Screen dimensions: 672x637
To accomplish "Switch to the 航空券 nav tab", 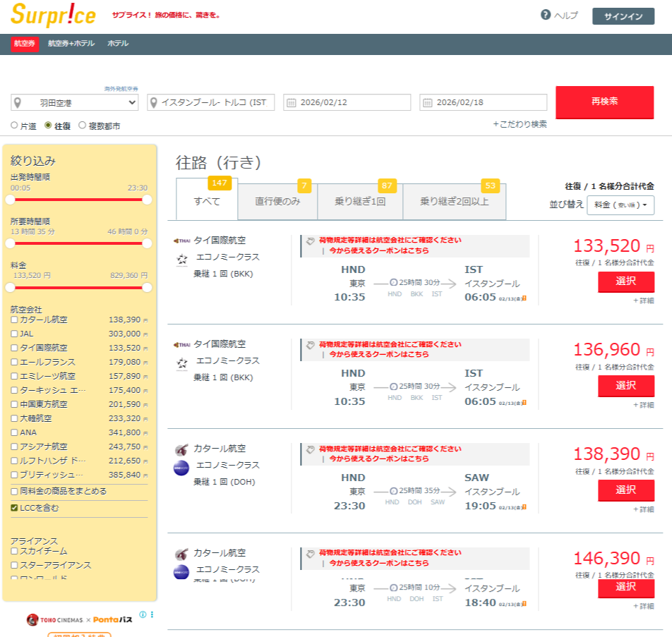I will click(25, 44).
